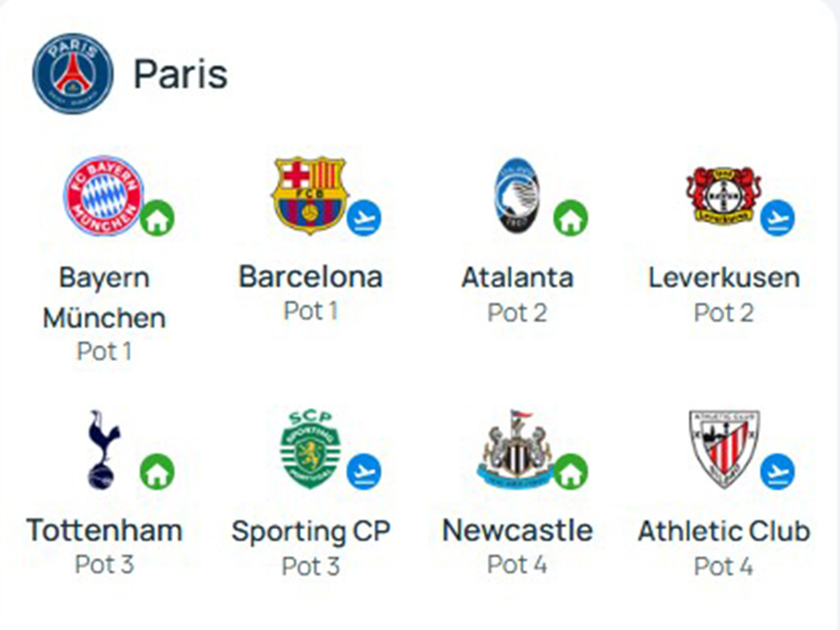Click the Athletic Club shield logo
Screen dimensions: 840x630
[724, 449]
